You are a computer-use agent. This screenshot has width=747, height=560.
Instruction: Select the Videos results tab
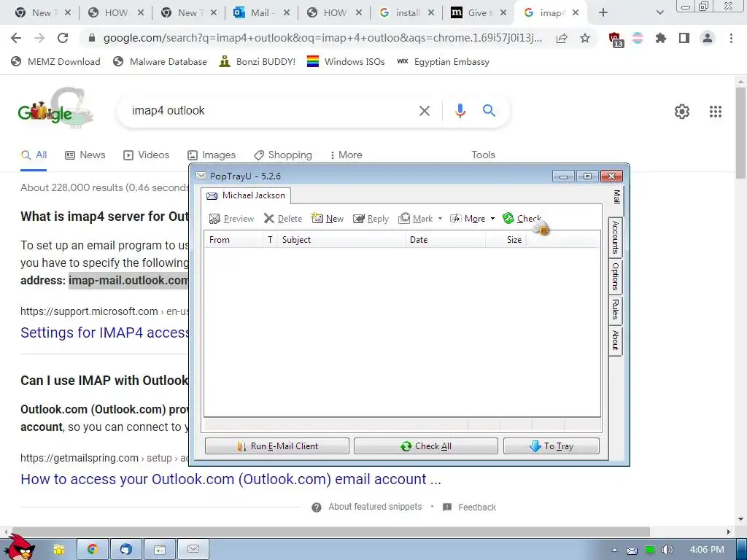[146, 155]
